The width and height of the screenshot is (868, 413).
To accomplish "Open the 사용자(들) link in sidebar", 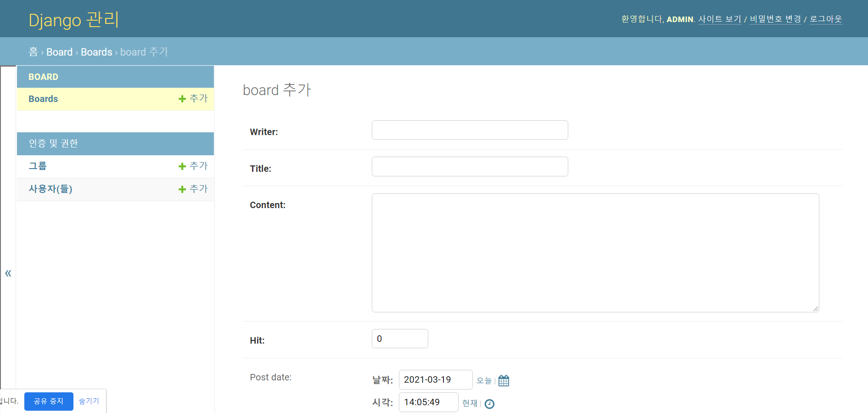I will [50, 189].
